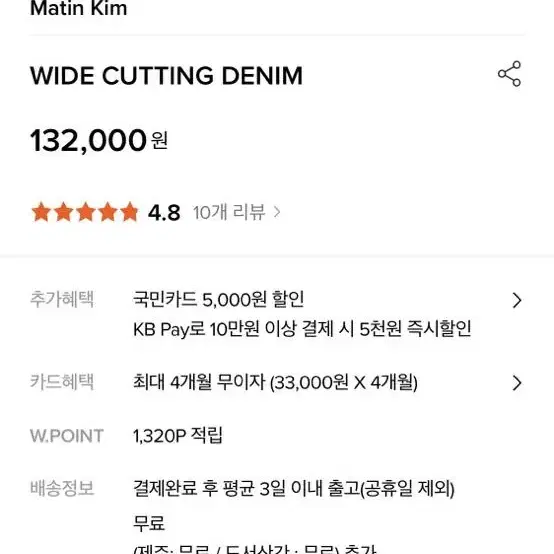
Task: Click the 4.8 rating score
Action: click(164, 213)
